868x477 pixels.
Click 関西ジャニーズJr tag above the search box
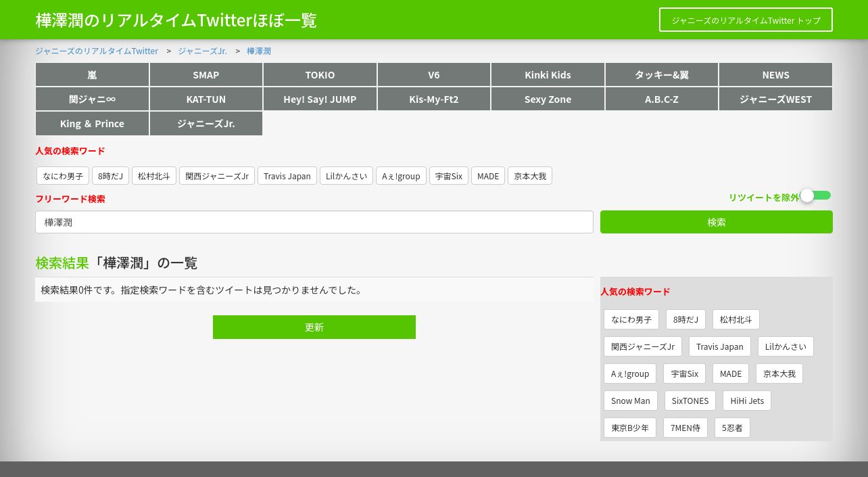click(217, 176)
